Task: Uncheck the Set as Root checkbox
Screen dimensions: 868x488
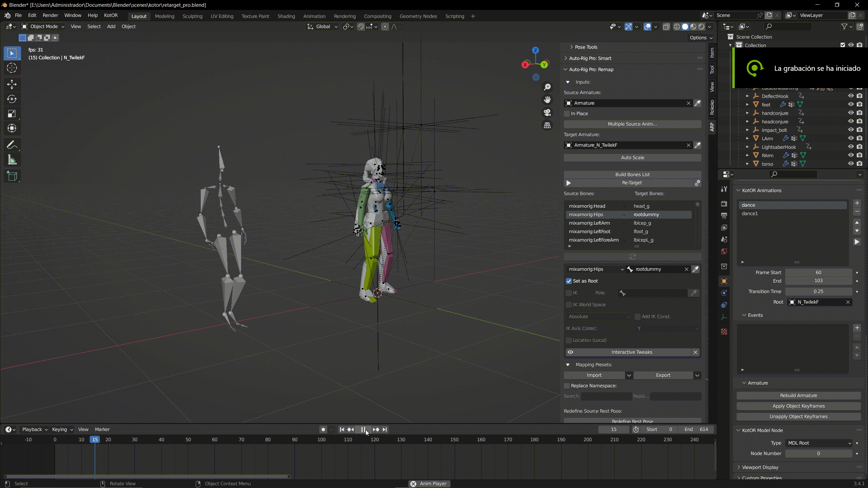Action: pyautogui.click(x=569, y=281)
